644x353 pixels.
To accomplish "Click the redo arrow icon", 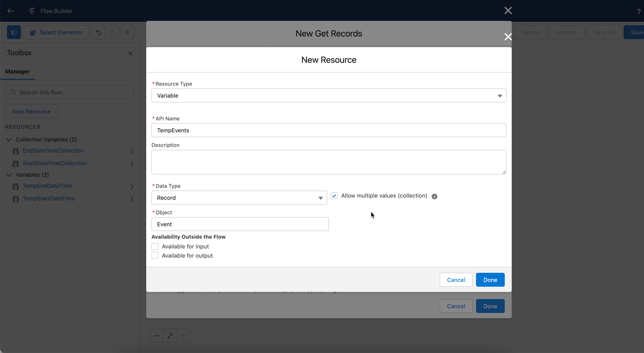I will (x=111, y=32).
